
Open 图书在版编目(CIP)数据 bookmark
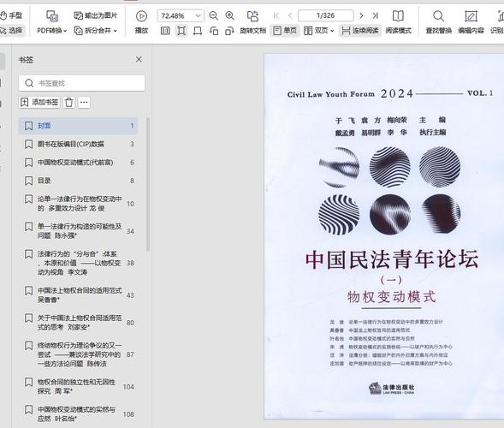tap(78, 144)
